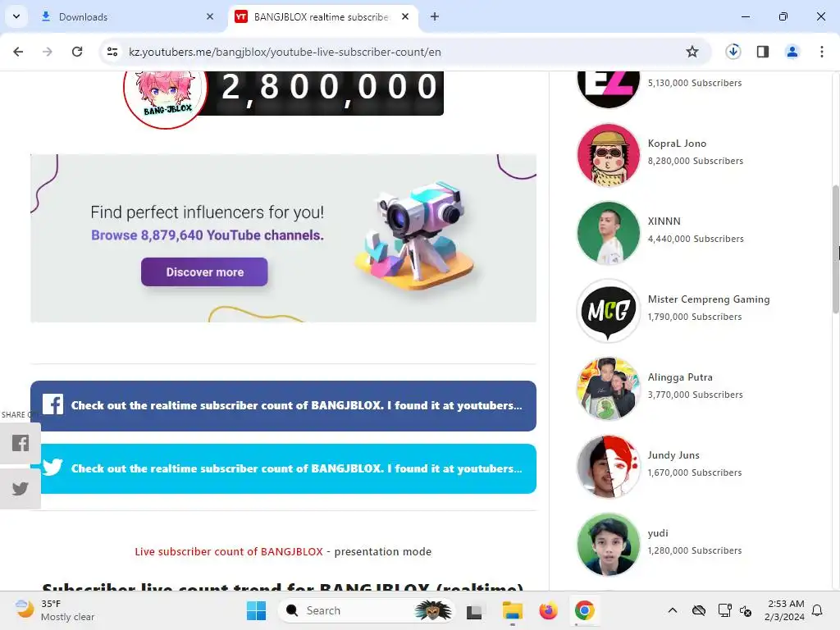This screenshot has height=630, width=840.
Task: Click the Chrome taskbar icon
Action: [584, 610]
